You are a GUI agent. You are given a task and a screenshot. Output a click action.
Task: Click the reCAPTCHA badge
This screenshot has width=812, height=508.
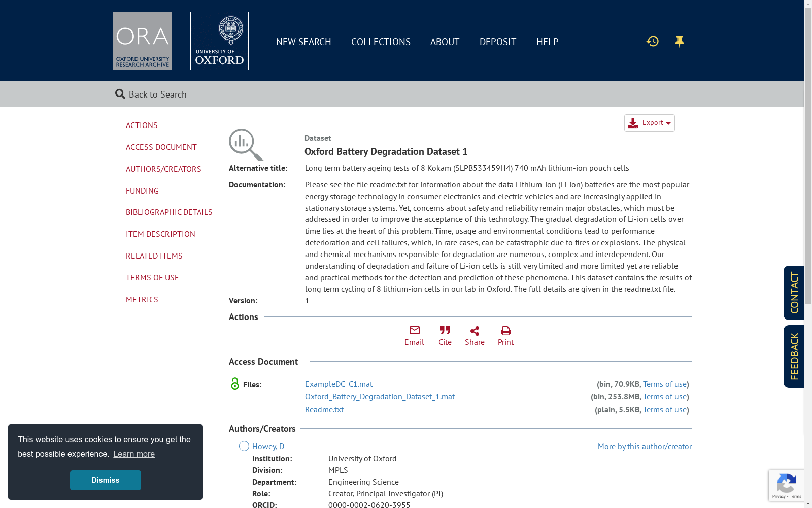tap(787, 486)
